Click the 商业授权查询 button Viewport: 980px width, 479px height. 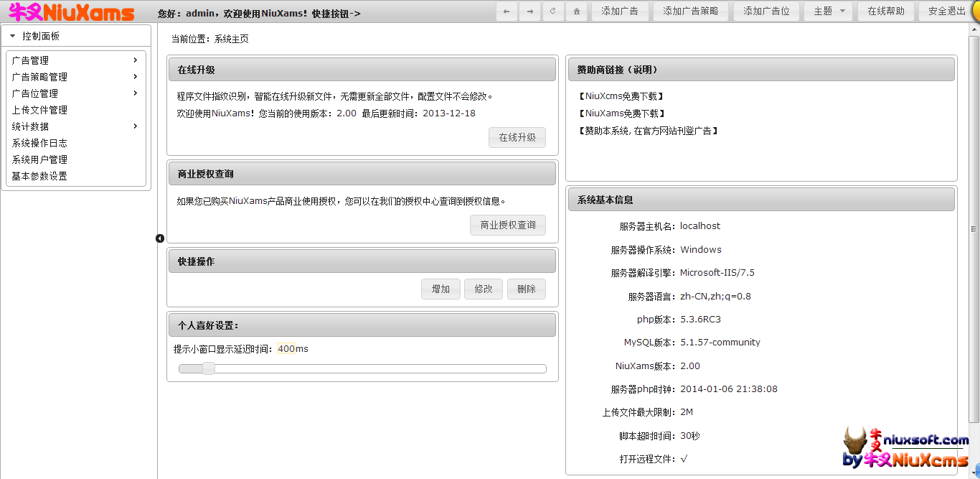[x=508, y=225]
